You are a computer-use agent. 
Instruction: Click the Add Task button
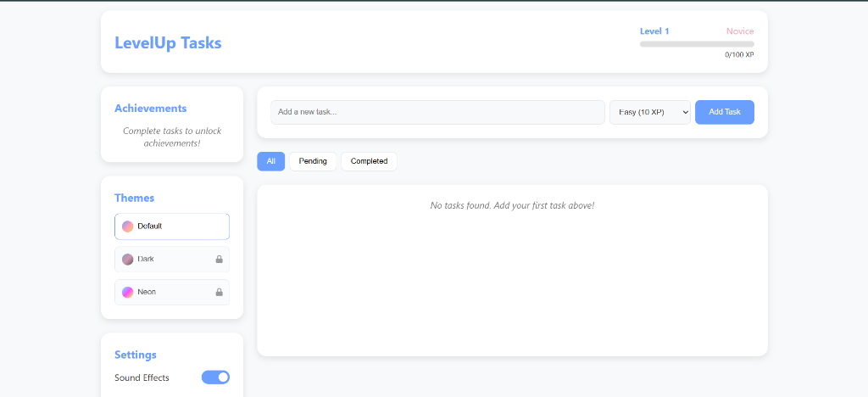(725, 112)
